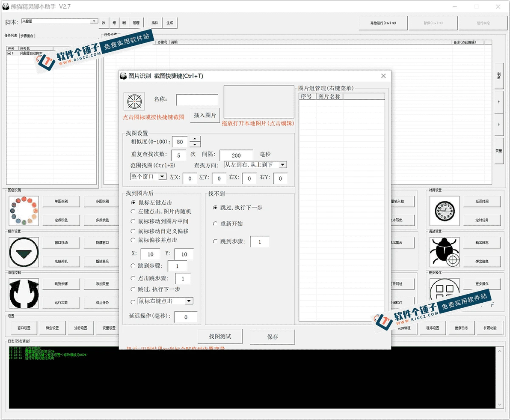Screen dimensions: 510x420
Task: Click the bug debug settings icon
Action: pyautogui.click(x=445, y=252)
